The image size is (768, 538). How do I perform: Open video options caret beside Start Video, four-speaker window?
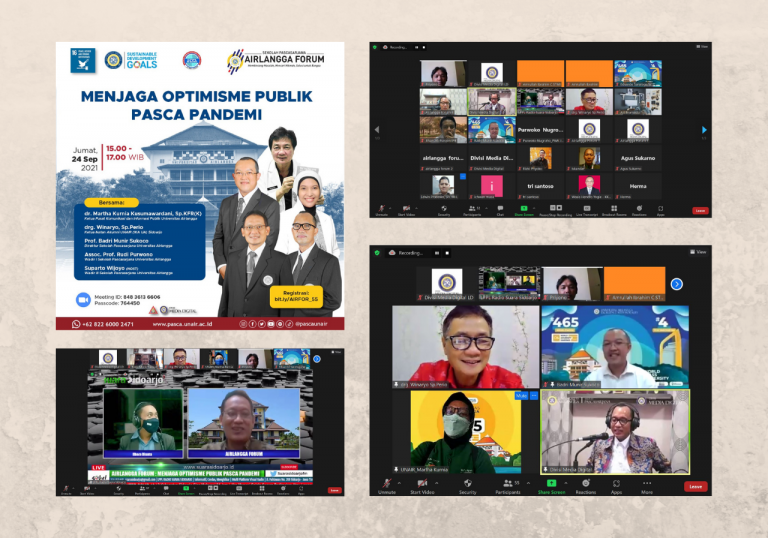point(437,483)
